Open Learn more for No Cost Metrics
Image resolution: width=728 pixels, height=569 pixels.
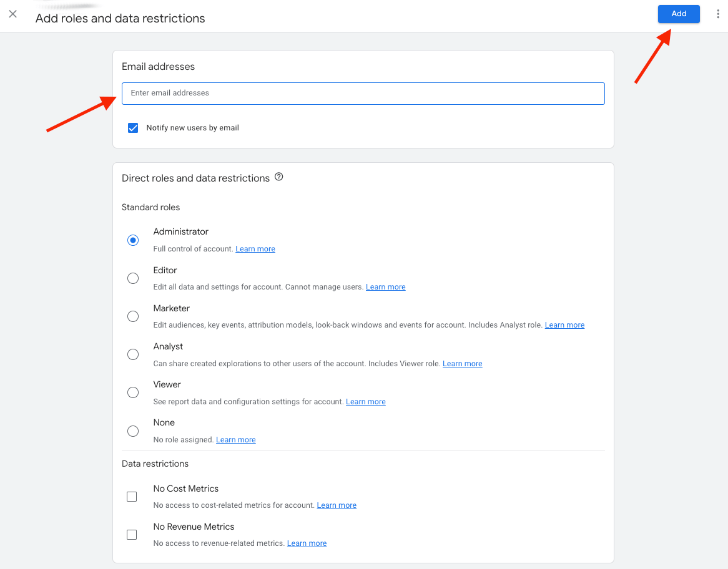click(x=337, y=505)
